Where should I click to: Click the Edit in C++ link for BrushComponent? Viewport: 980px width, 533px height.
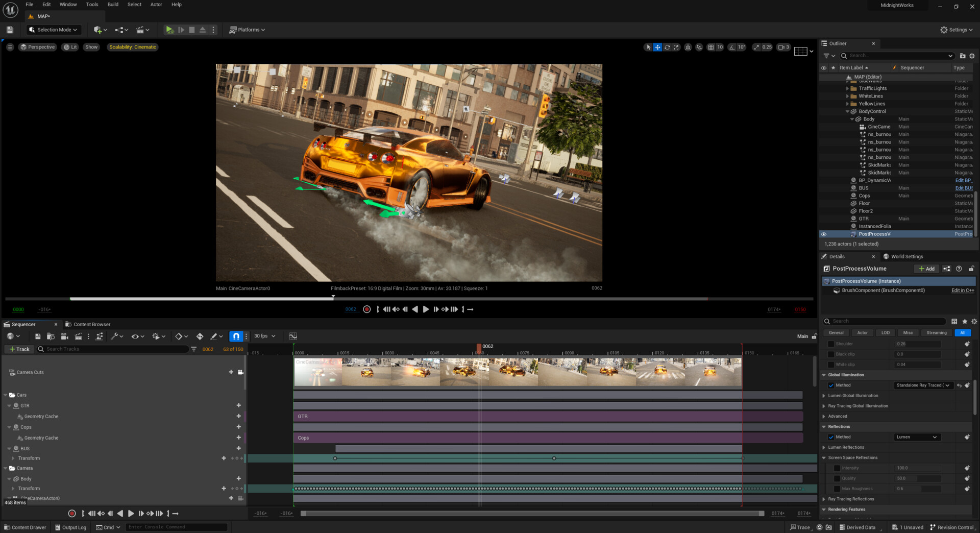(962, 290)
